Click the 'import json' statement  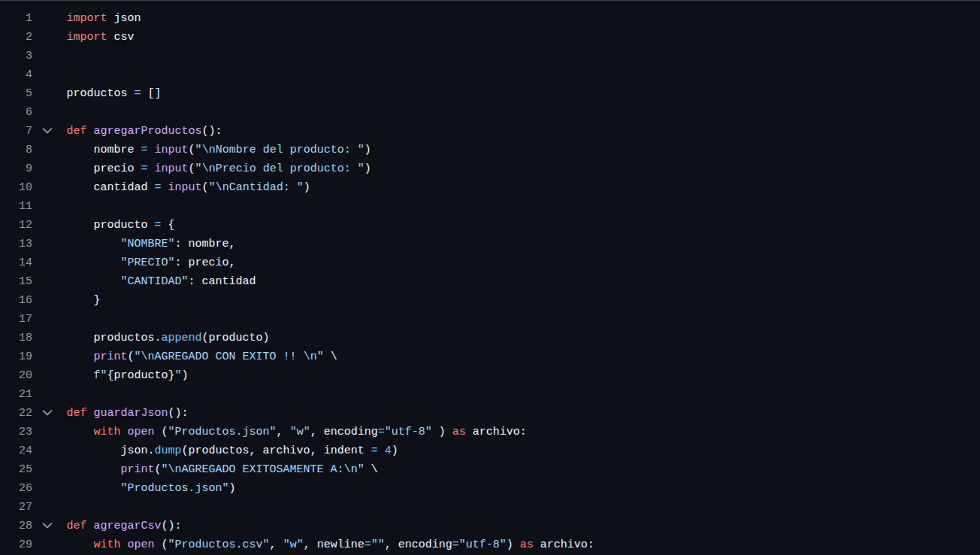(x=104, y=17)
